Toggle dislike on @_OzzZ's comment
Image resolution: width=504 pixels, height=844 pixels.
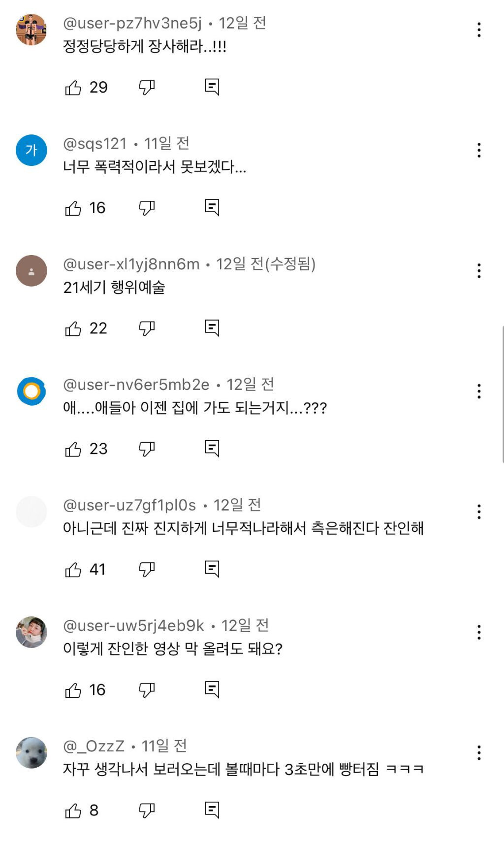click(147, 810)
